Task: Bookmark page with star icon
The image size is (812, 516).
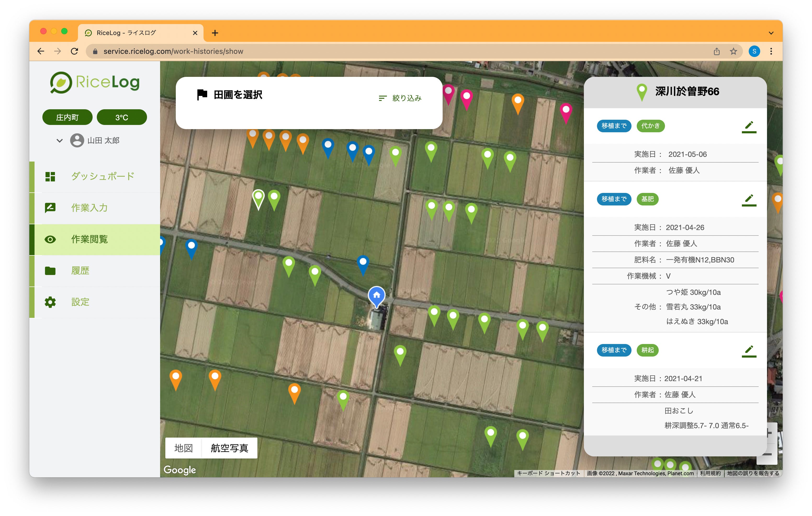Action: 733,51
